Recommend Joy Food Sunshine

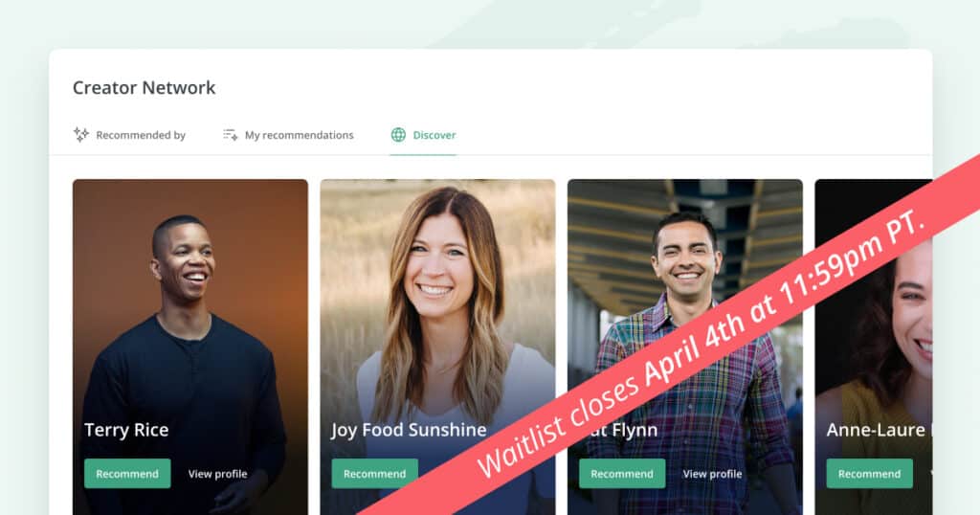tap(375, 474)
